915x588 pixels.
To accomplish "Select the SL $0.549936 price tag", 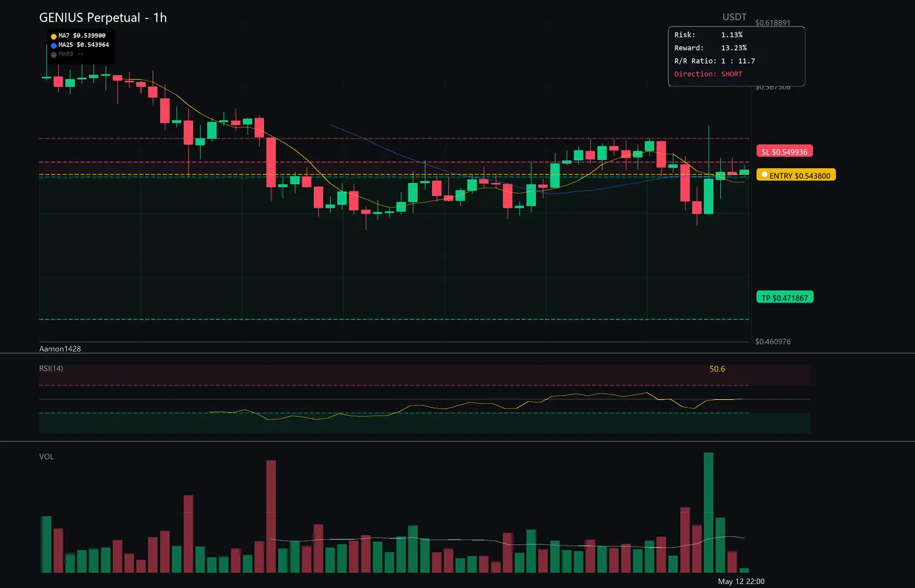I will click(x=784, y=152).
